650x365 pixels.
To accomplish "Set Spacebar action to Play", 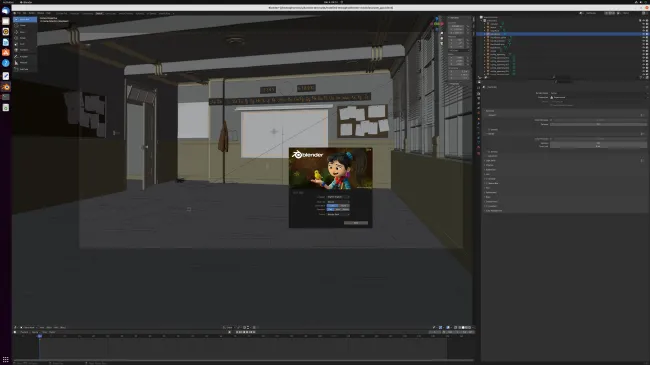I will point(330,209).
